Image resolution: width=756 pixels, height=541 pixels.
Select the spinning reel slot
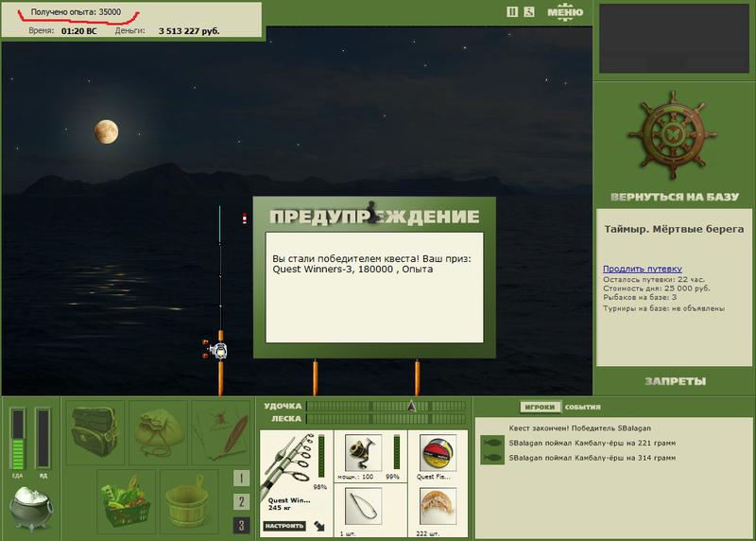pos(364,452)
